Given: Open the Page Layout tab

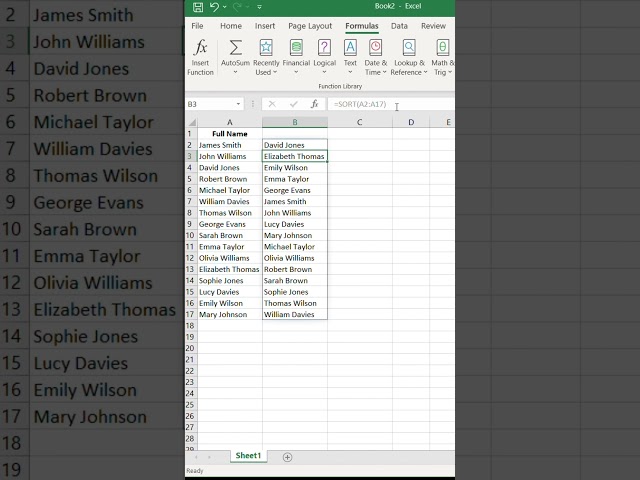Looking at the screenshot, I should tap(310, 26).
